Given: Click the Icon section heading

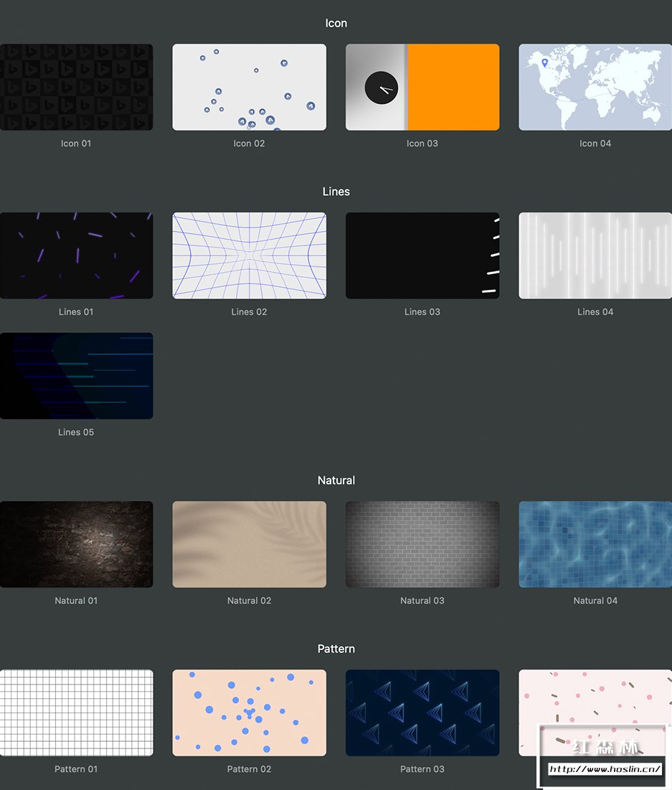Looking at the screenshot, I should click(336, 23).
